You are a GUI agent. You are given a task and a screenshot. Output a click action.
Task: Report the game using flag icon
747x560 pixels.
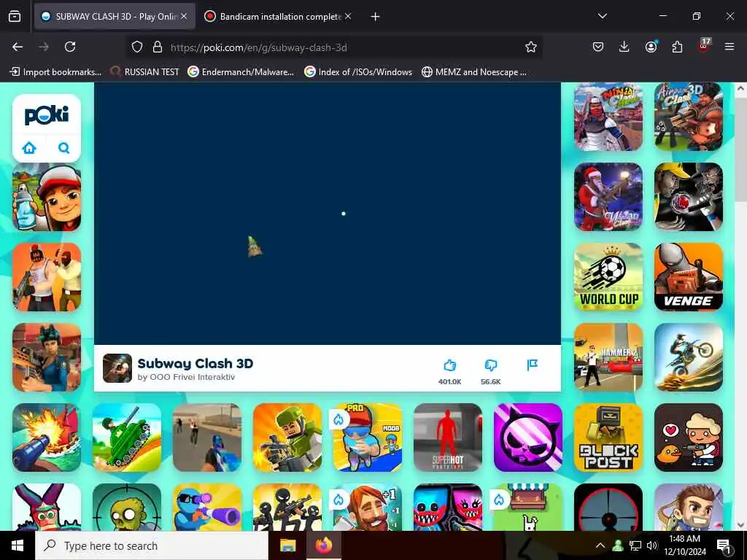(532, 365)
